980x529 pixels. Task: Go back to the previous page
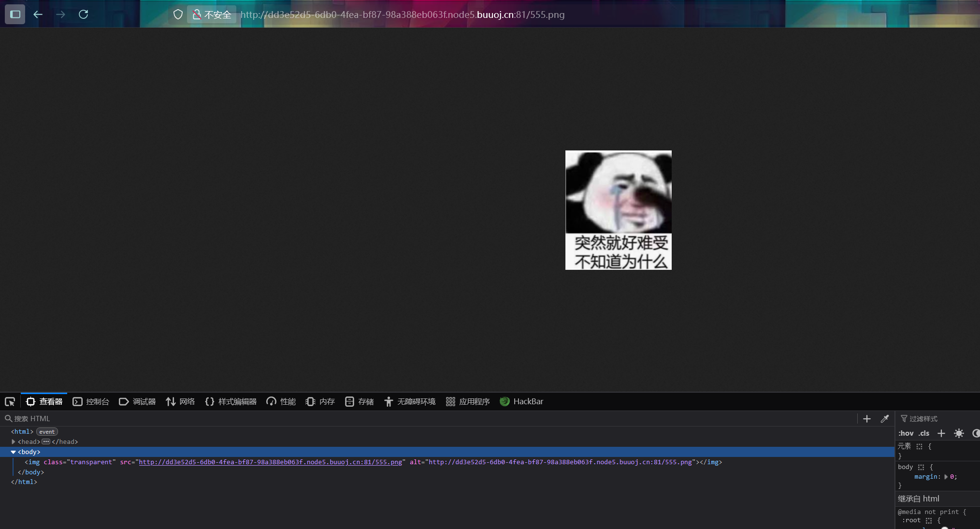coord(38,15)
